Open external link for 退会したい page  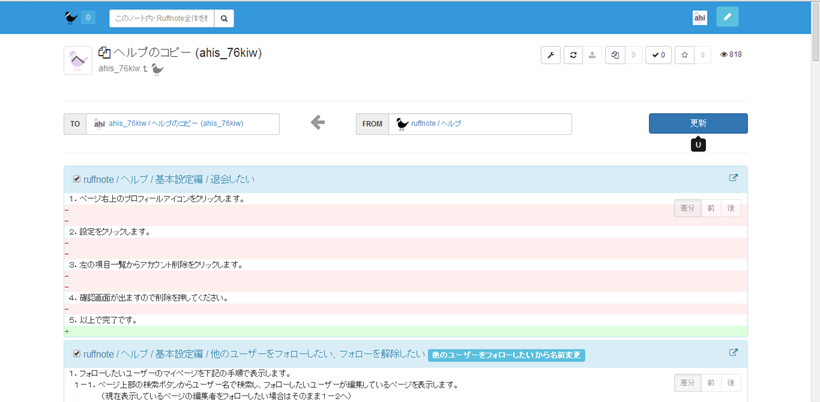tap(733, 179)
